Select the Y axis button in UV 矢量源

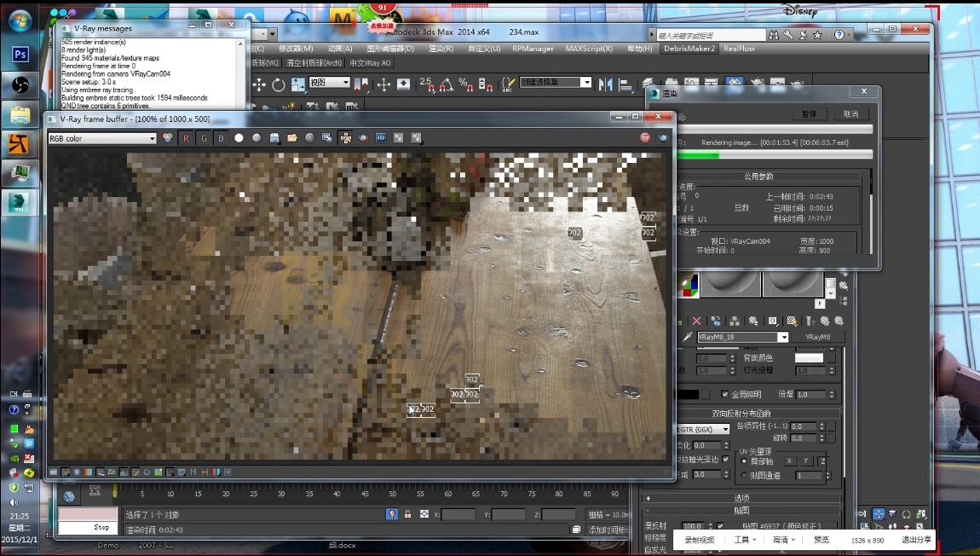click(x=806, y=461)
